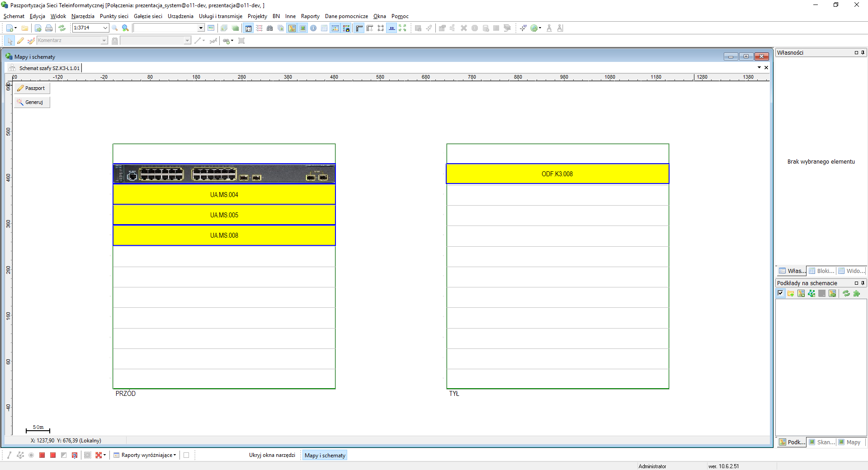The height and width of the screenshot is (470, 868).
Task: Click Ukryj okna narzędzi
Action: 272,455
